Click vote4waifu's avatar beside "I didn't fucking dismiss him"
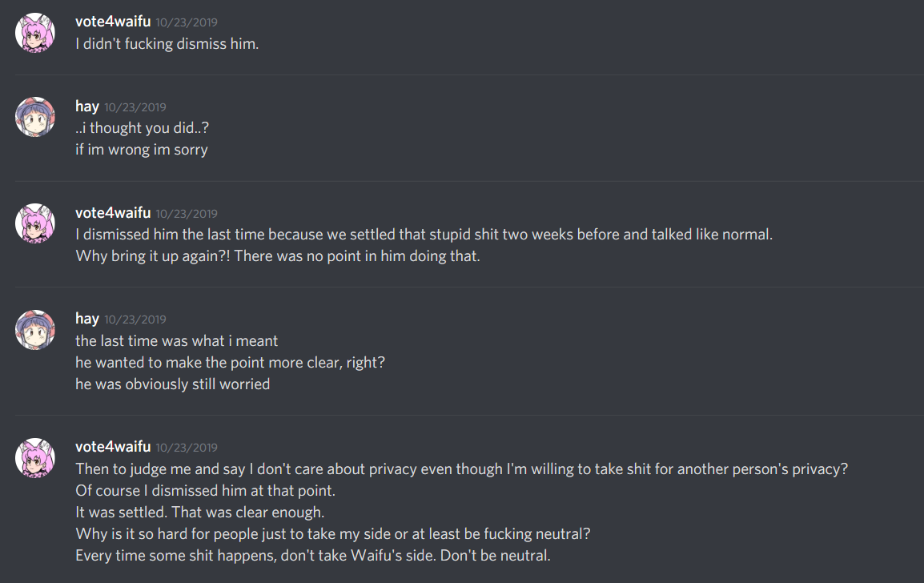Screen dimensions: 924x583 point(35,33)
